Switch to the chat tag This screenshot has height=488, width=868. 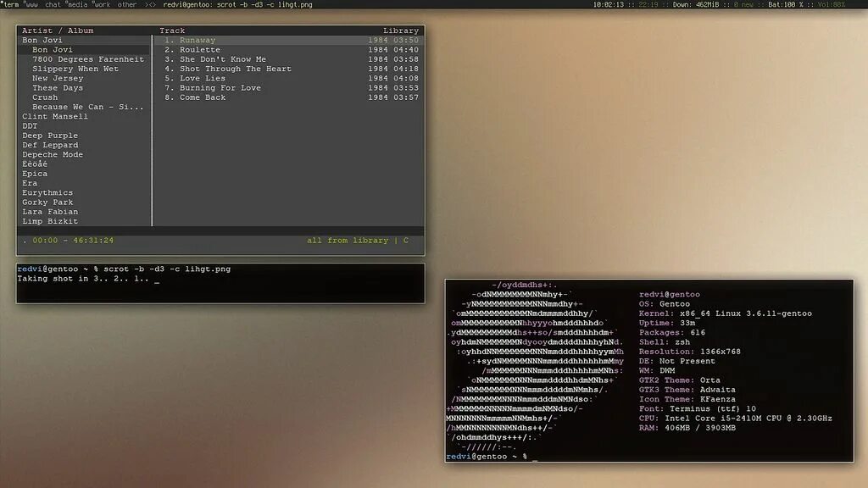click(53, 4)
